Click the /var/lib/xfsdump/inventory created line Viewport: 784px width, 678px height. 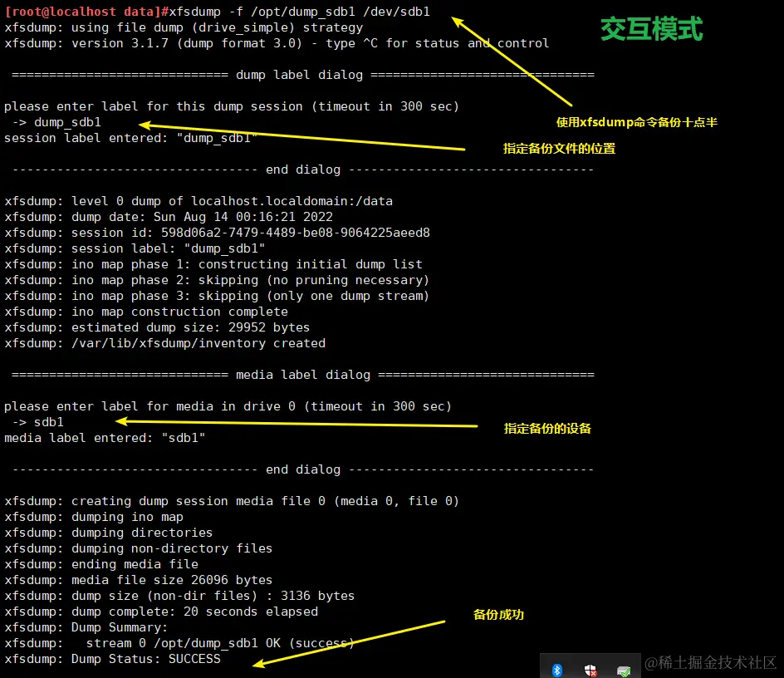coord(165,343)
